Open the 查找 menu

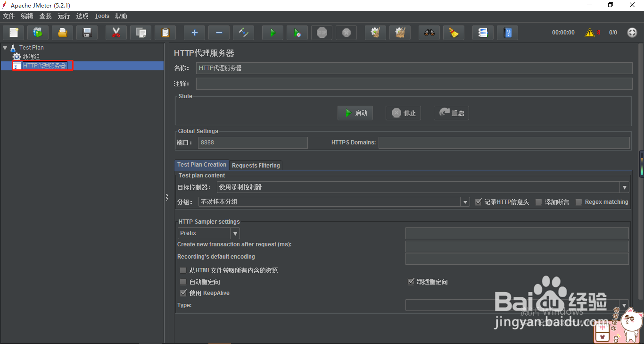click(45, 16)
